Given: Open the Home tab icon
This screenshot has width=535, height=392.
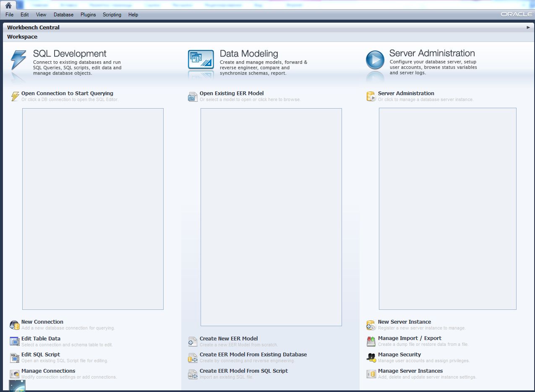Looking at the screenshot, I should (8, 5).
